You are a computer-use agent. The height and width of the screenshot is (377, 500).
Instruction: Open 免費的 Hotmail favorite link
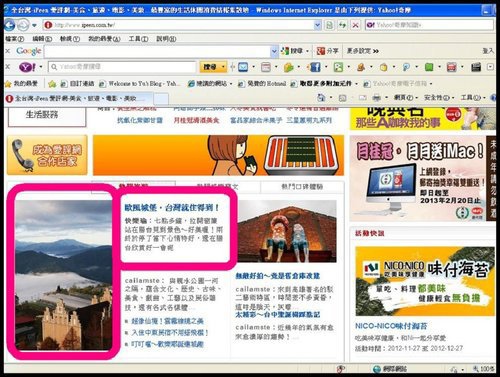tap(262, 83)
